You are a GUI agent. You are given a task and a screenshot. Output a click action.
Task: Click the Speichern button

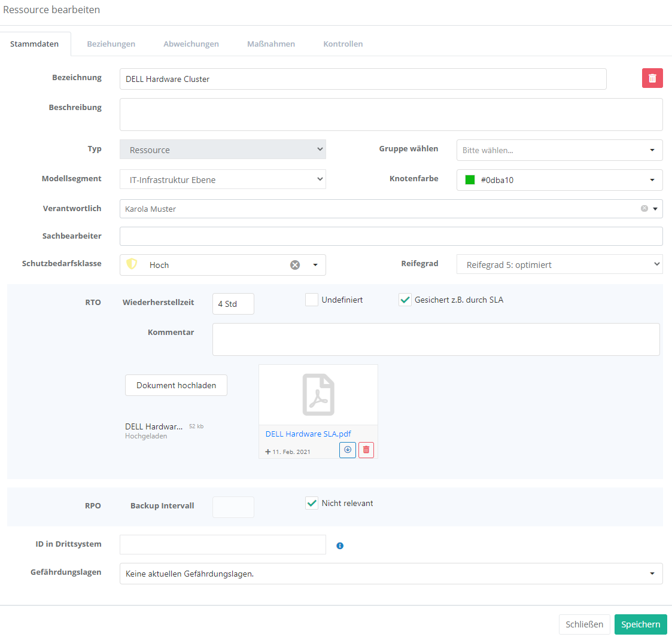click(640, 624)
